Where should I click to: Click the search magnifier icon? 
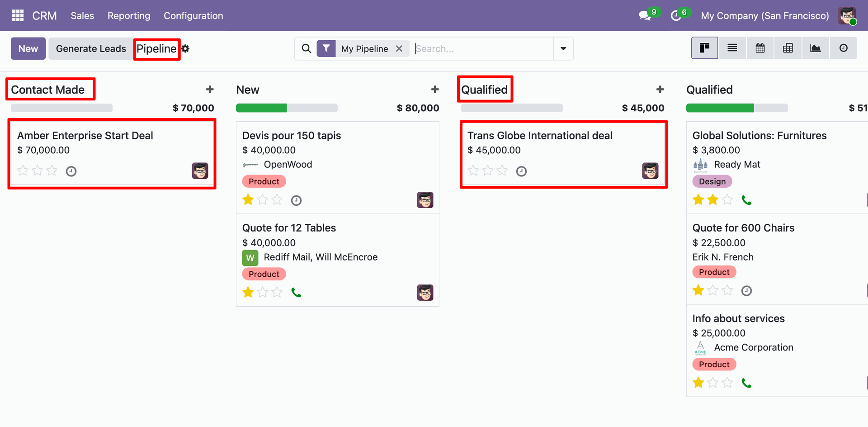pos(307,48)
